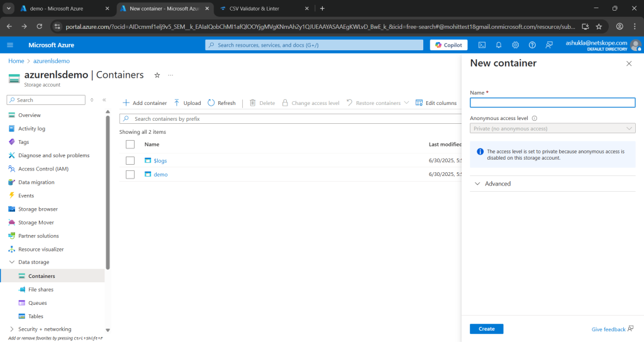
Task: Click Edit columns in toolbar
Action: tap(436, 103)
